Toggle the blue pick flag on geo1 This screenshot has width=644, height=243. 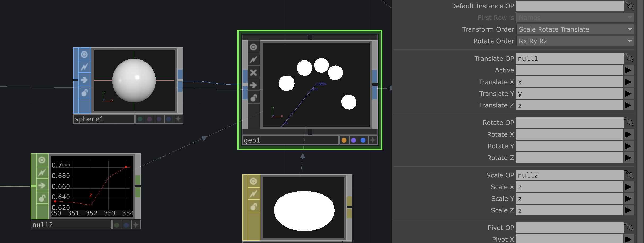pos(363,140)
